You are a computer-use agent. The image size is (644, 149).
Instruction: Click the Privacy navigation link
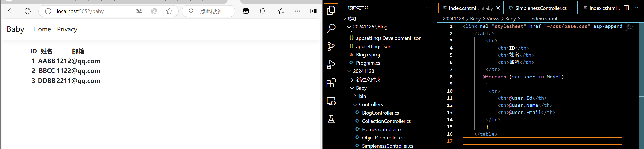67,29
